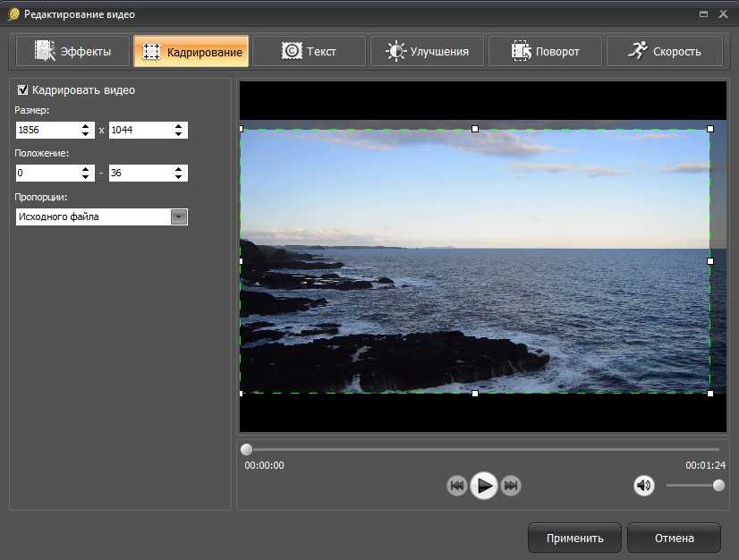Open the Эффекты tab
The image size is (739, 560).
72,51
